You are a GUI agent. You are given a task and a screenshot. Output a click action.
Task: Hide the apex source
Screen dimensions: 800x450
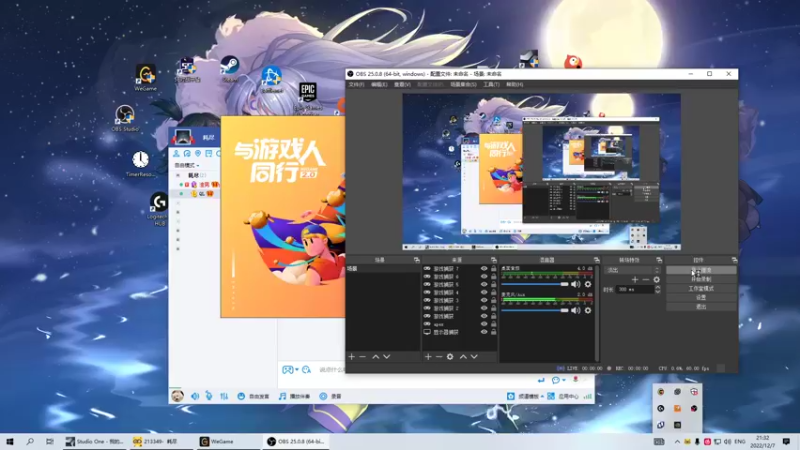coord(484,324)
